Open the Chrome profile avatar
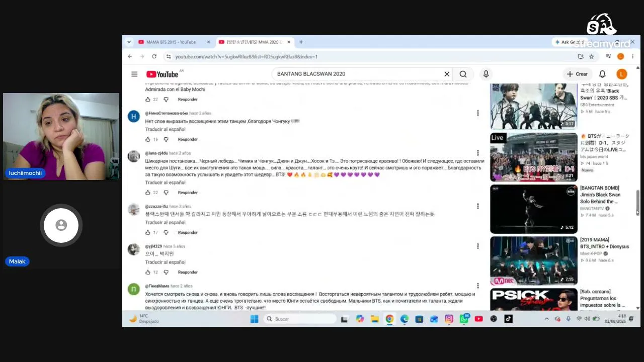This screenshot has width=644, height=362. pos(620,56)
